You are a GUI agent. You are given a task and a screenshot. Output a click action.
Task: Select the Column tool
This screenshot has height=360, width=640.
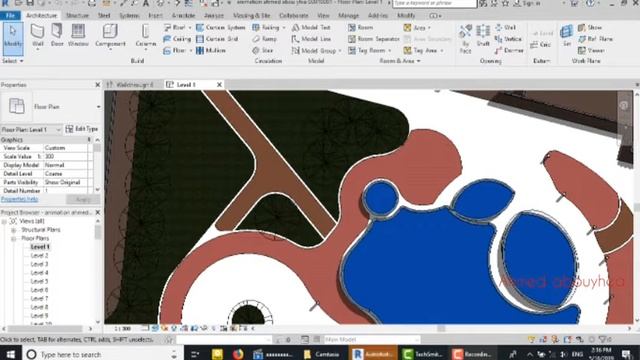point(145,36)
